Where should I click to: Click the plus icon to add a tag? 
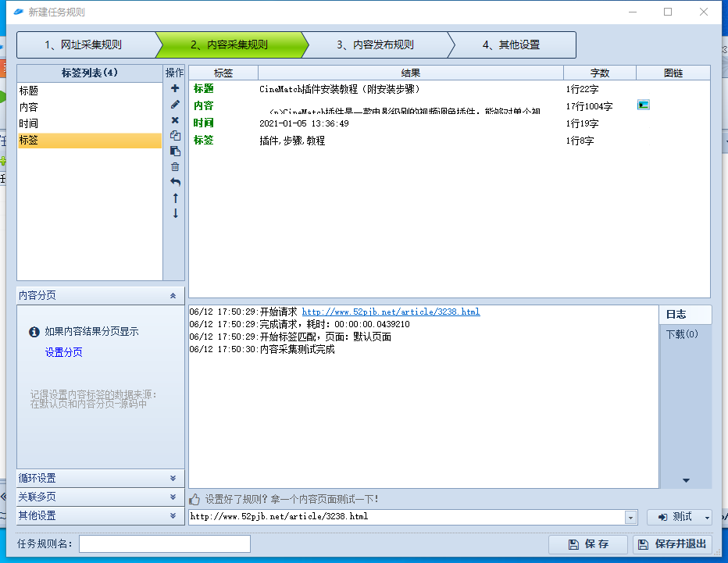tap(175, 89)
